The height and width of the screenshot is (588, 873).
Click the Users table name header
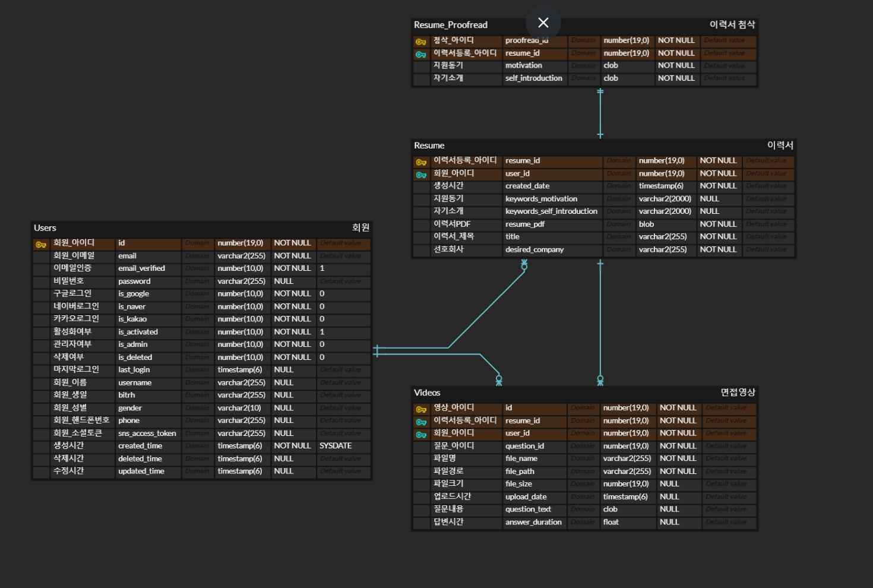(x=45, y=228)
